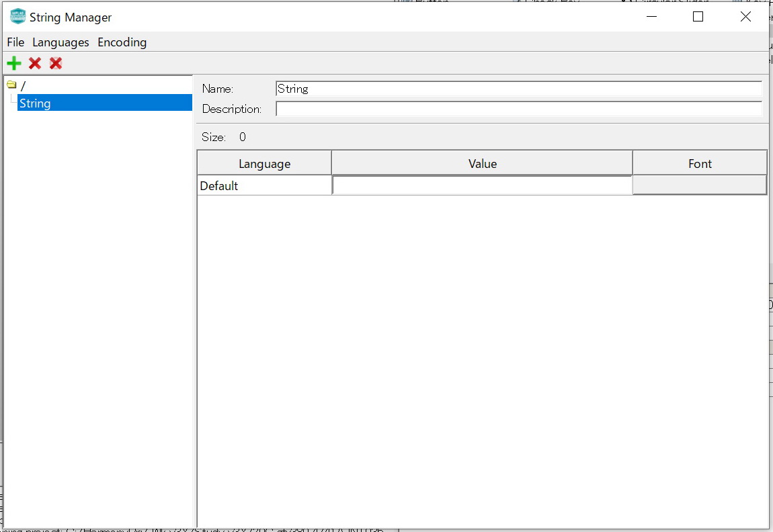Open the Encoding menu
Image resolution: width=773 pixels, height=532 pixels.
click(122, 42)
